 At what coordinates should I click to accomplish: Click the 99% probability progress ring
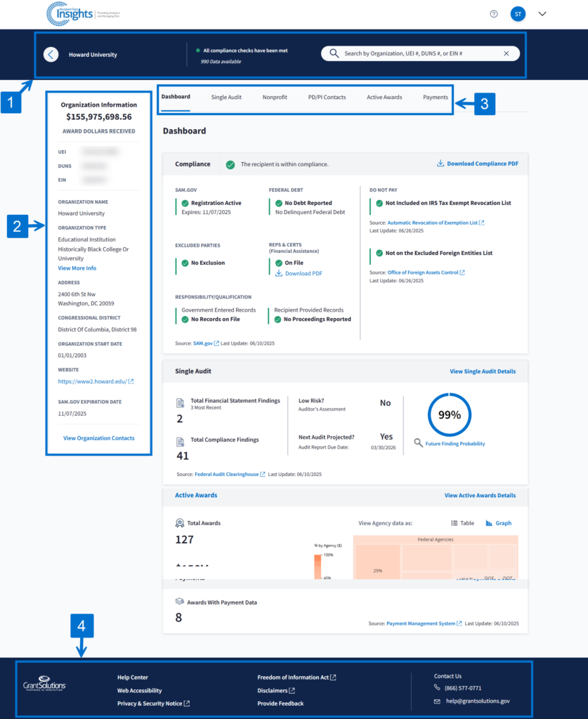tap(449, 415)
